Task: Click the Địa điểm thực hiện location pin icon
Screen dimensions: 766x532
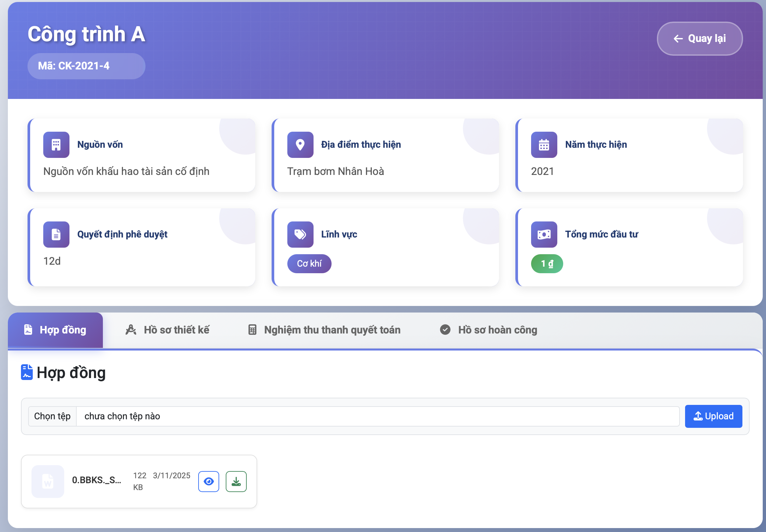Action: (300, 145)
